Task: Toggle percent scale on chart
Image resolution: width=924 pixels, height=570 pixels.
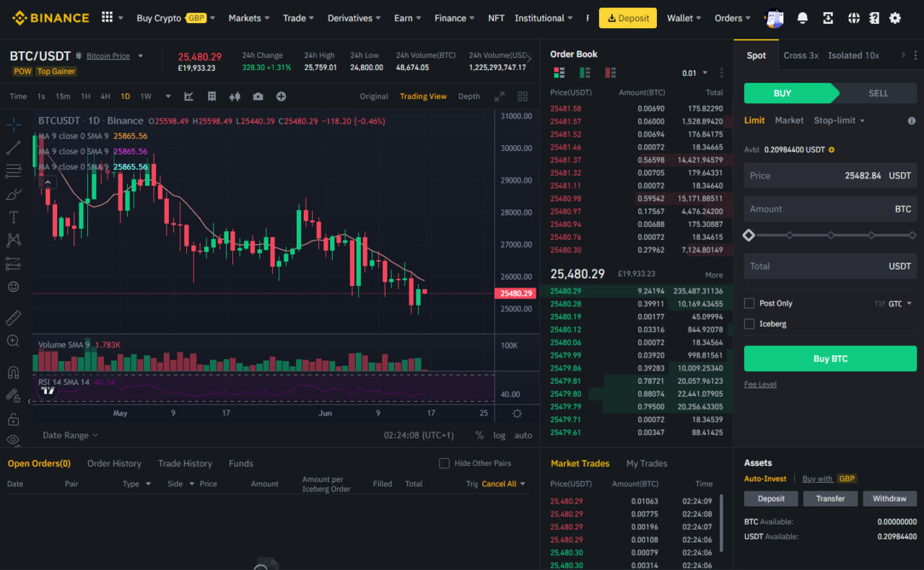Action: 479,435
